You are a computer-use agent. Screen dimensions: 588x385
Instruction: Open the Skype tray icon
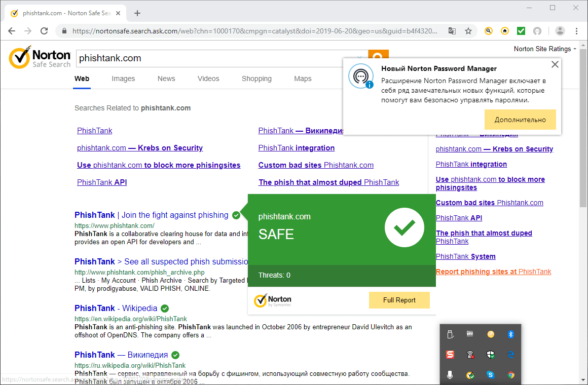(491, 374)
